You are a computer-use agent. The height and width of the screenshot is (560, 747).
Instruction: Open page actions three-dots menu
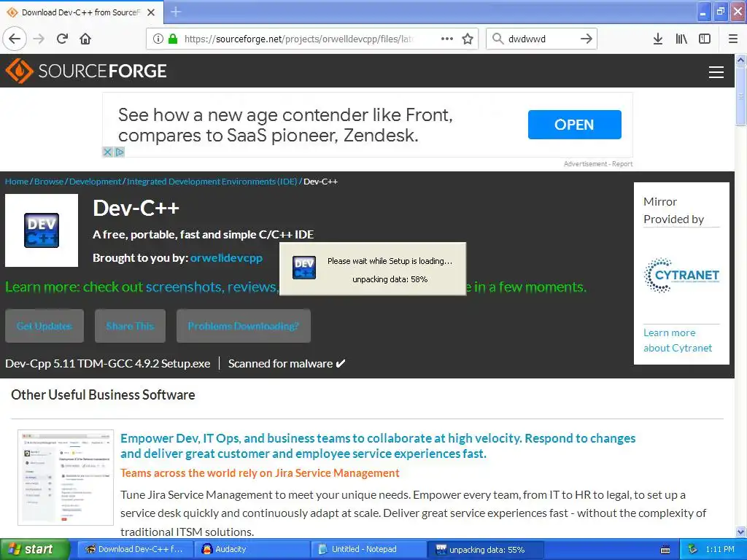(x=447, y=39)
